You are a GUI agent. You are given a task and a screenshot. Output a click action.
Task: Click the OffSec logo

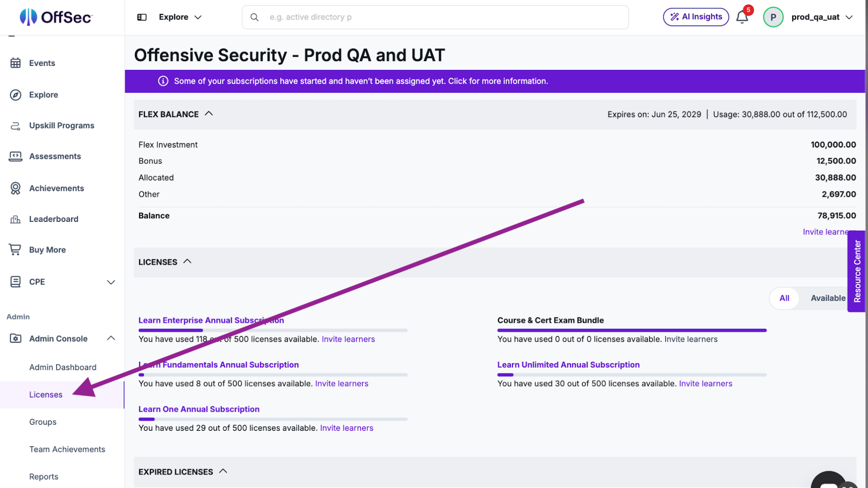pos(56,17)
